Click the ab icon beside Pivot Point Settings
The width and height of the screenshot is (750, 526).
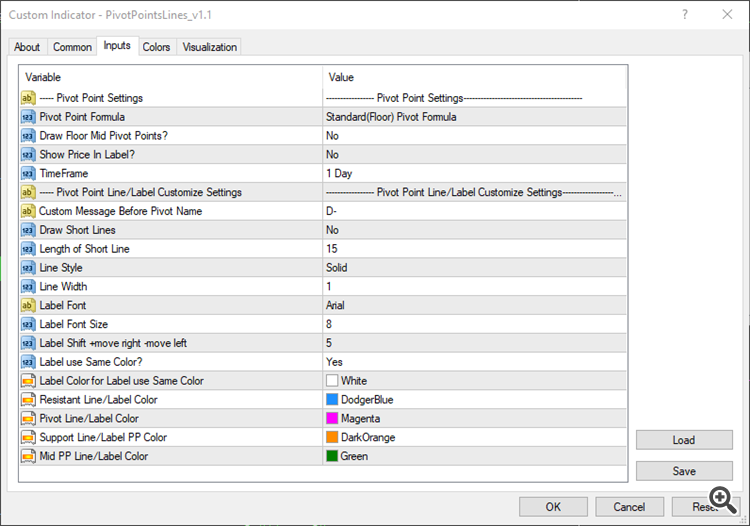click(28, 98)
